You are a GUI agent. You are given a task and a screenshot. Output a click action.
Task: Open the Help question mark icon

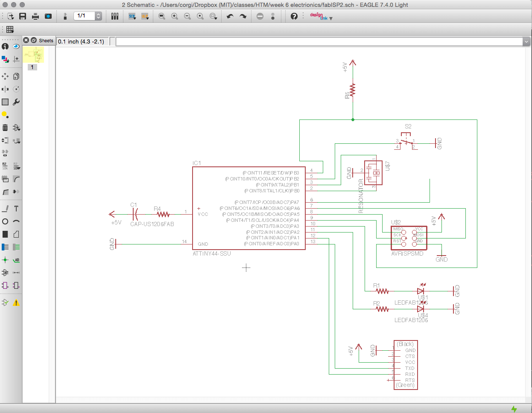[x=294, y=16]
